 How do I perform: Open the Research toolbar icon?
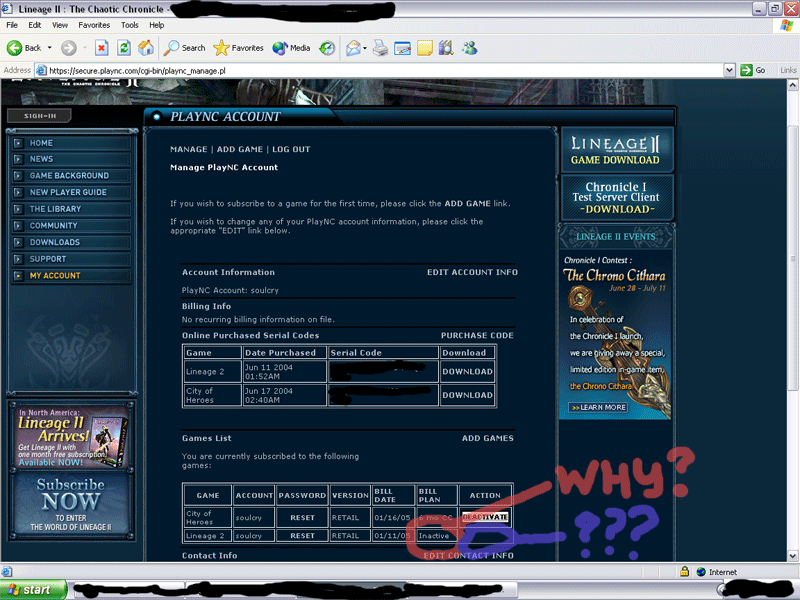tap(446, 48)
